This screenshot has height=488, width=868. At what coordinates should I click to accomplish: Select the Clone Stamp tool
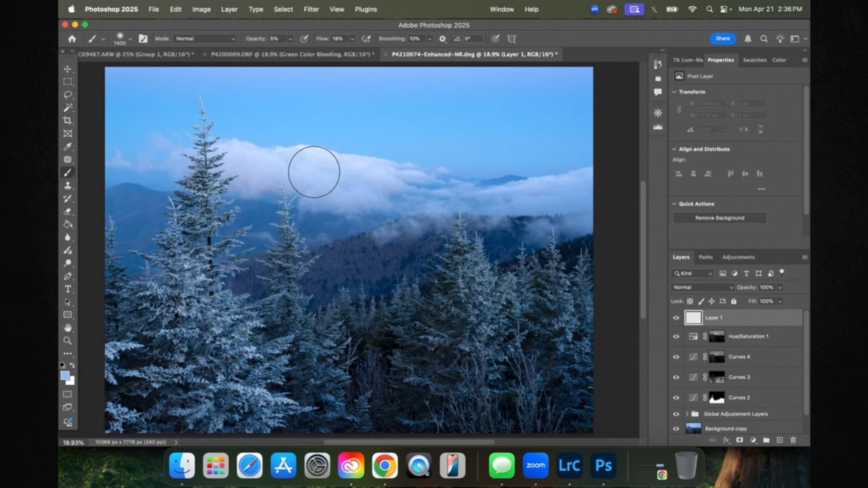tap(68, 185)
